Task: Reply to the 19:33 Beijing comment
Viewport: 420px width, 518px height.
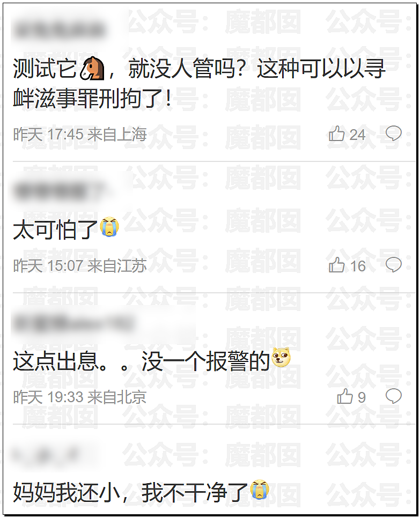Action: 394,396
